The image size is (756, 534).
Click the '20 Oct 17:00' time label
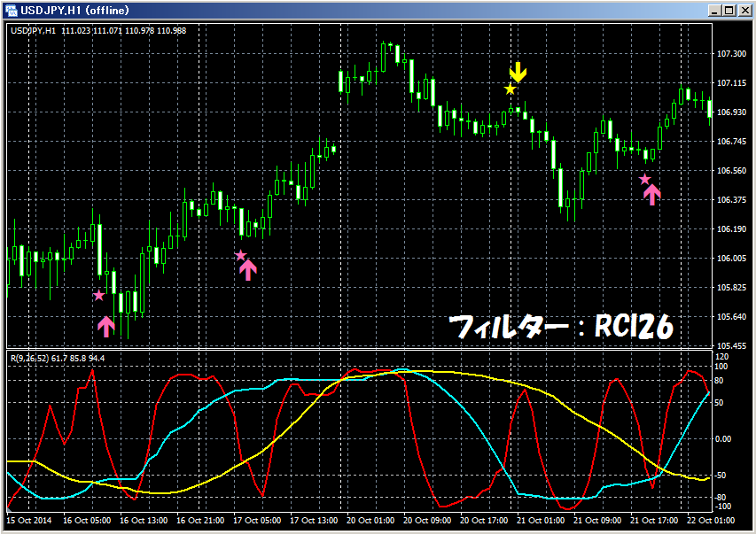click(484, 521)
